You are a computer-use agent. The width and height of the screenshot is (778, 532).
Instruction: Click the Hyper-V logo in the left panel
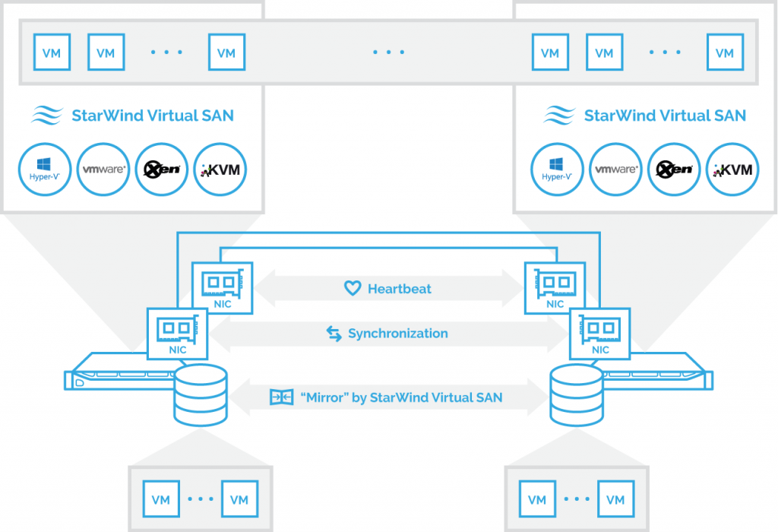click(45, 169)
